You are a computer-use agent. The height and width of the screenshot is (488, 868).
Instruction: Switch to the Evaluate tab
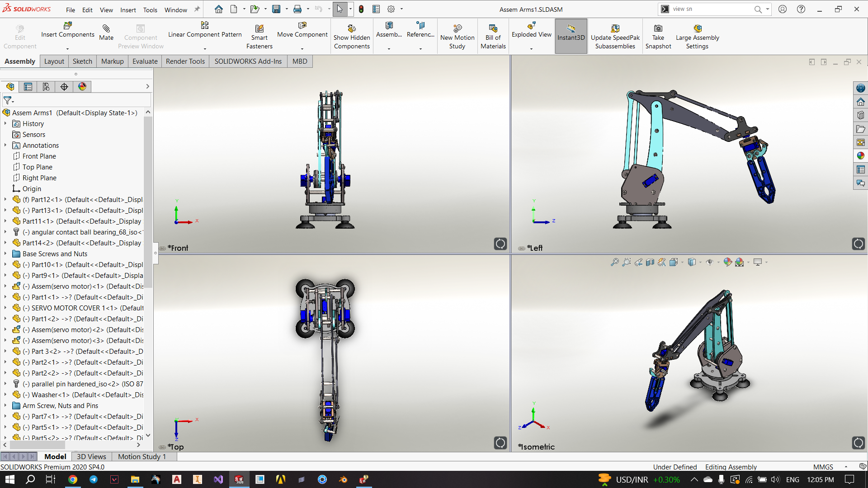point(145,61)
